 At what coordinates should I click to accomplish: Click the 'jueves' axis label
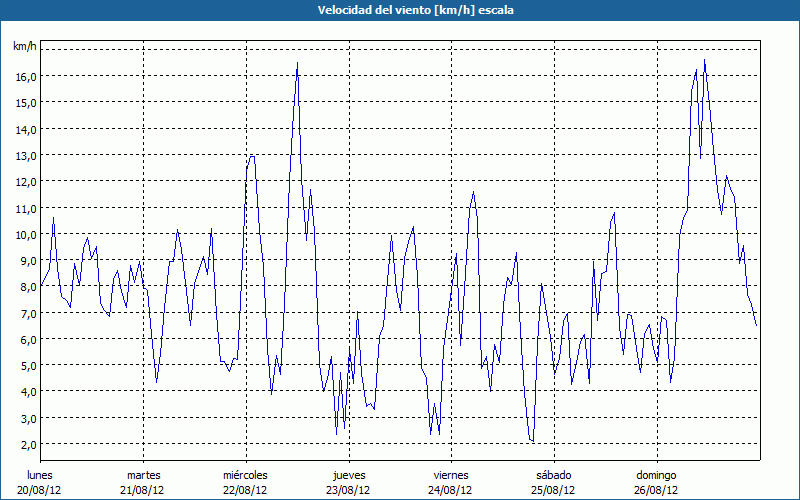[x=348, y=474]
